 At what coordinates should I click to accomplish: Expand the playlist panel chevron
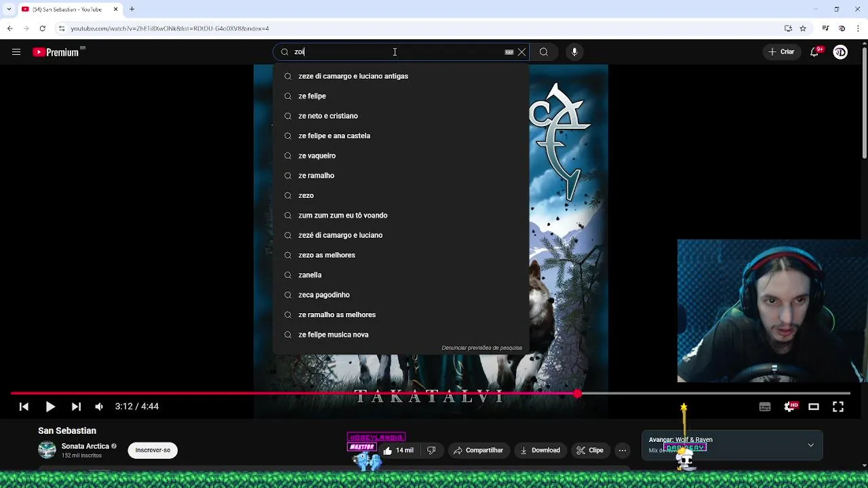[810, 445]
